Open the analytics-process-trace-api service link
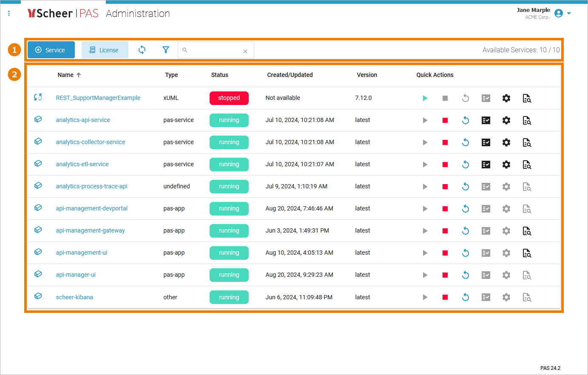 [91, 186]
